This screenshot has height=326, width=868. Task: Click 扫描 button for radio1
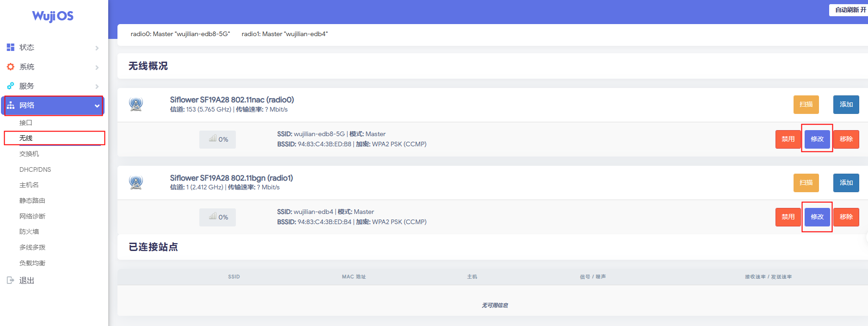pos(806,183)
